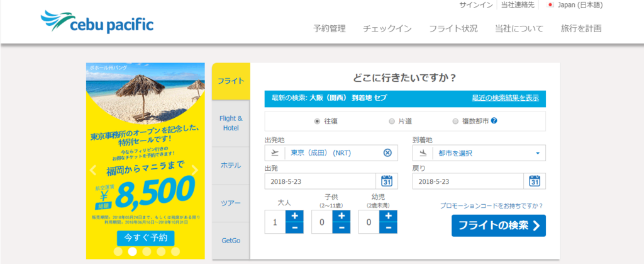Click the 戻り return date field

(468, 181)
